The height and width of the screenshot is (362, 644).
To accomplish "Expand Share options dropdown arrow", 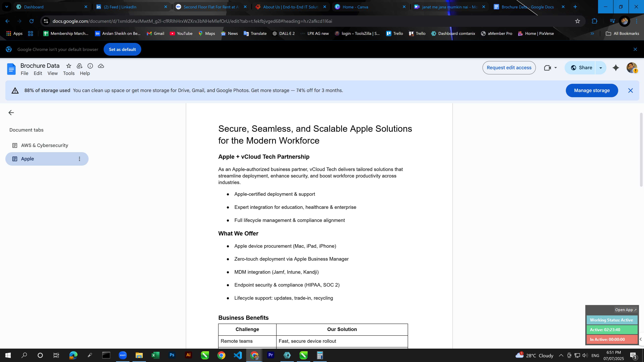I will (601, 68).
